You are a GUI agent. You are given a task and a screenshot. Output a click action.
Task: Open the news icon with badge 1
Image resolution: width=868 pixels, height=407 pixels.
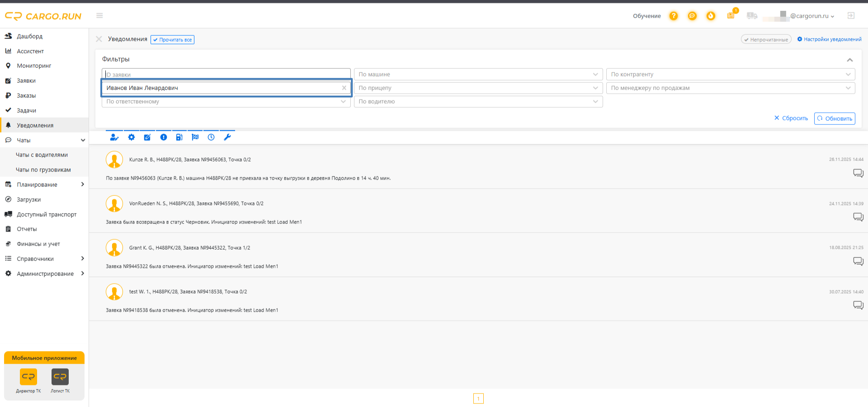click(x=731, y=15)
